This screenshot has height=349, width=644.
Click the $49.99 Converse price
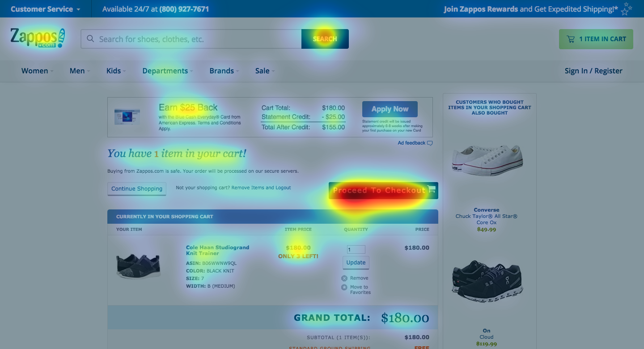point(487,230)
